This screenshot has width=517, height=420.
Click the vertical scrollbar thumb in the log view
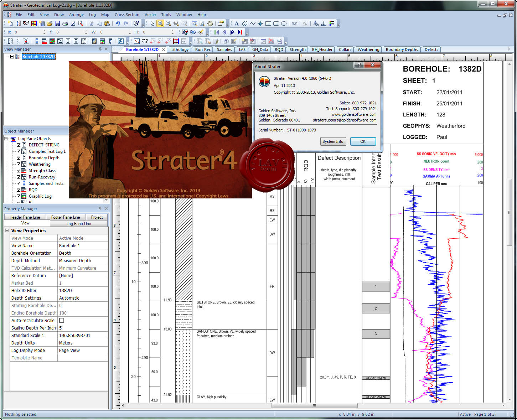click(509, 212)
